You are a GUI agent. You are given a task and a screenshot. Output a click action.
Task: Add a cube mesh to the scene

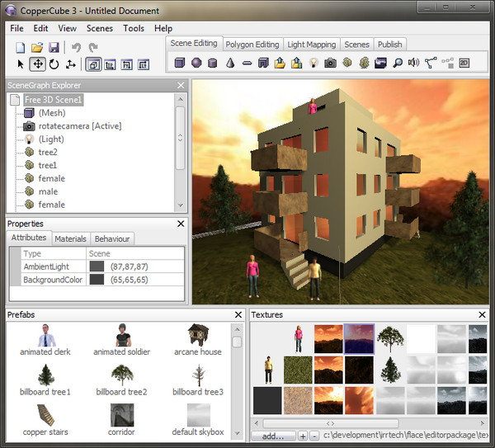[180, 63]
